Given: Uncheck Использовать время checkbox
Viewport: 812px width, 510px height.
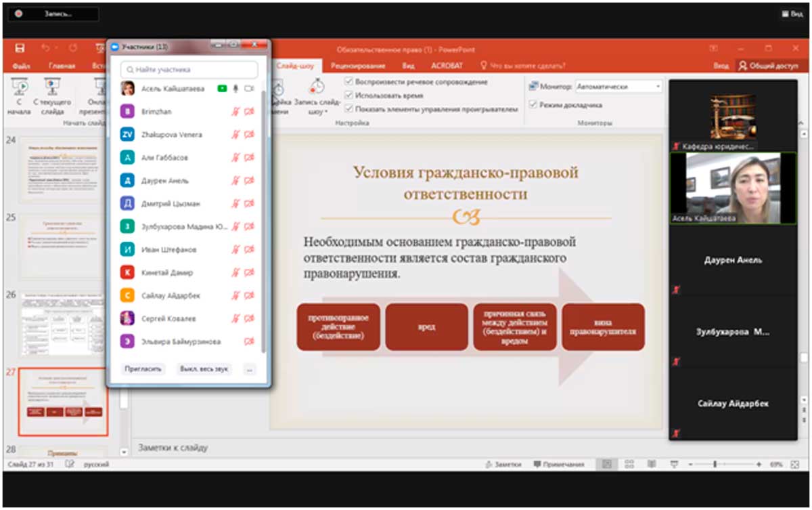Looking at the screenshot, I should (x=348, y=95).
